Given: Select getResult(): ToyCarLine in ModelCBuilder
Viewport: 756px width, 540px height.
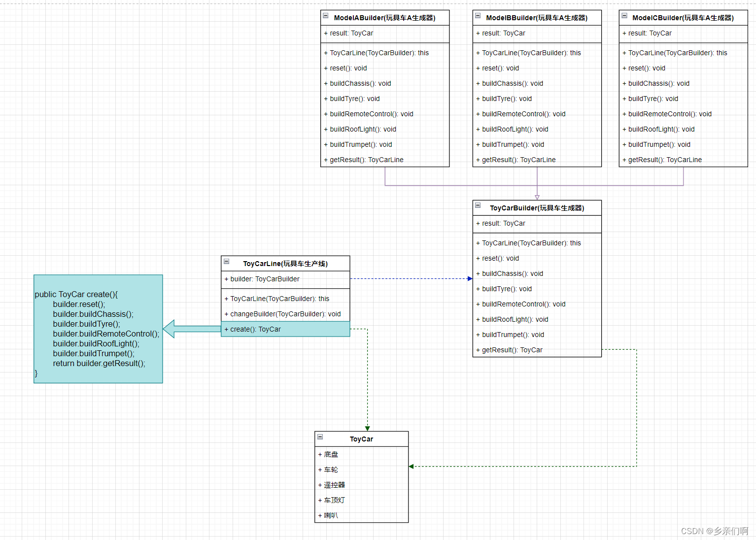Looking at the screenshot, I should pos(684,160).
